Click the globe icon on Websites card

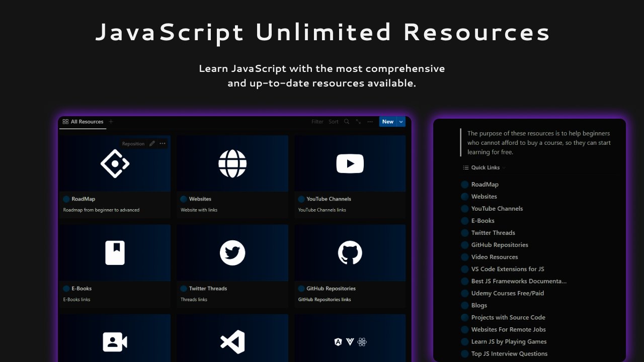(x=232, y=163)
